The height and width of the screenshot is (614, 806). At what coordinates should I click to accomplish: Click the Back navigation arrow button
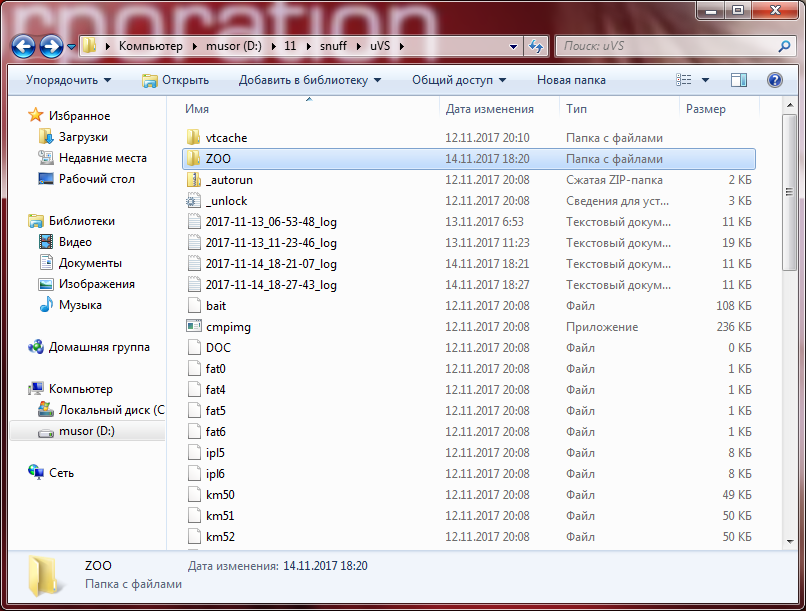24,46
